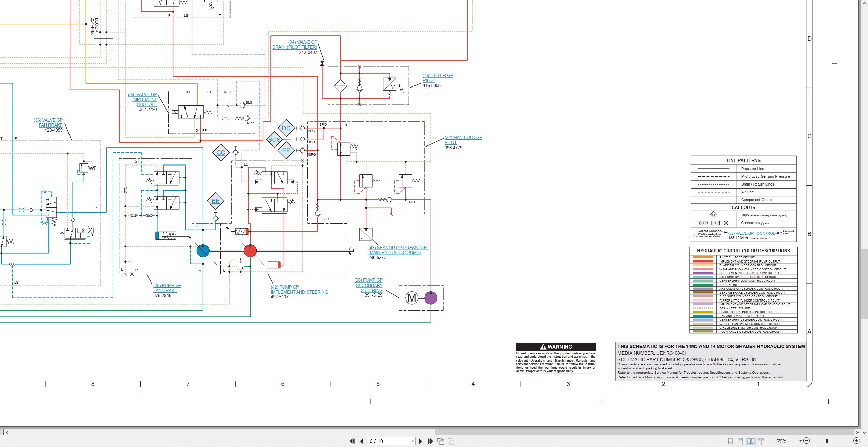Image resolution: width=868 pixels, height=447 pixels.
Task: Click the pressure sensor symbol above callout 43
Action: (366, 234)
